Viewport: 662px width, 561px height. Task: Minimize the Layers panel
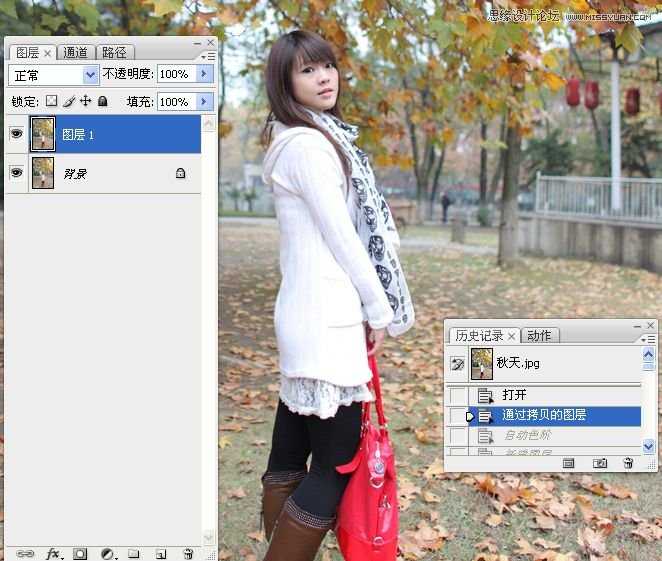pyautogui.click(x=197, y=43)
